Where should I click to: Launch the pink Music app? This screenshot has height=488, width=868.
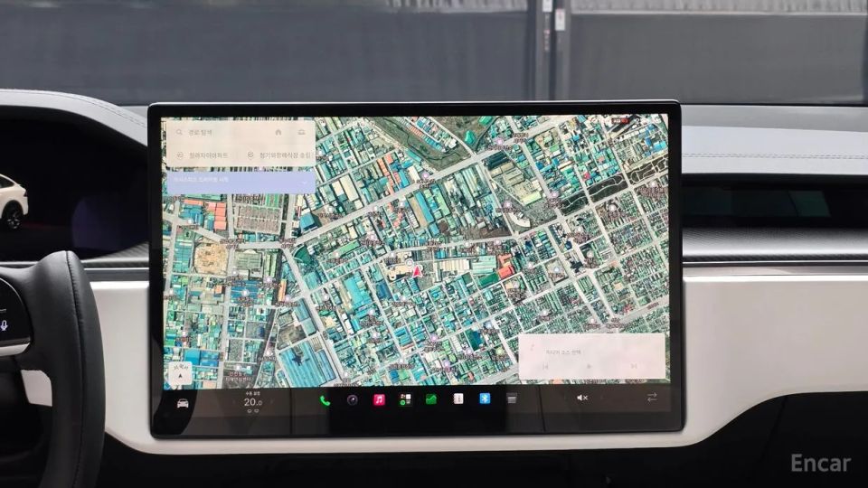tap(379, 399)
